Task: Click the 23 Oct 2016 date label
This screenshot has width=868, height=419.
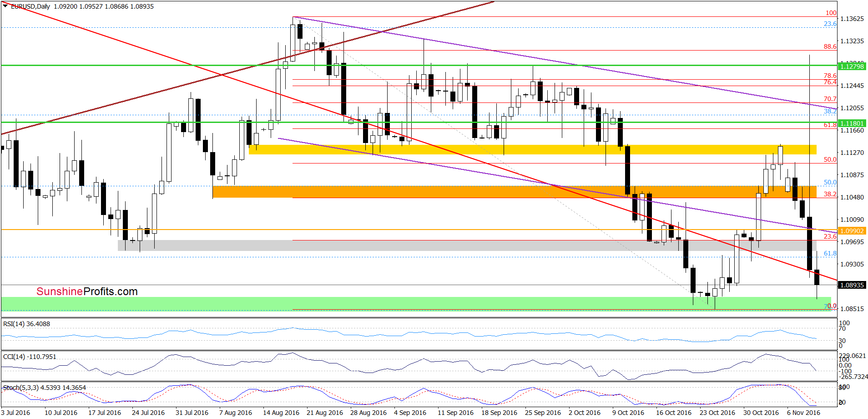Action: pyautogui.click(x=717, y=413)
